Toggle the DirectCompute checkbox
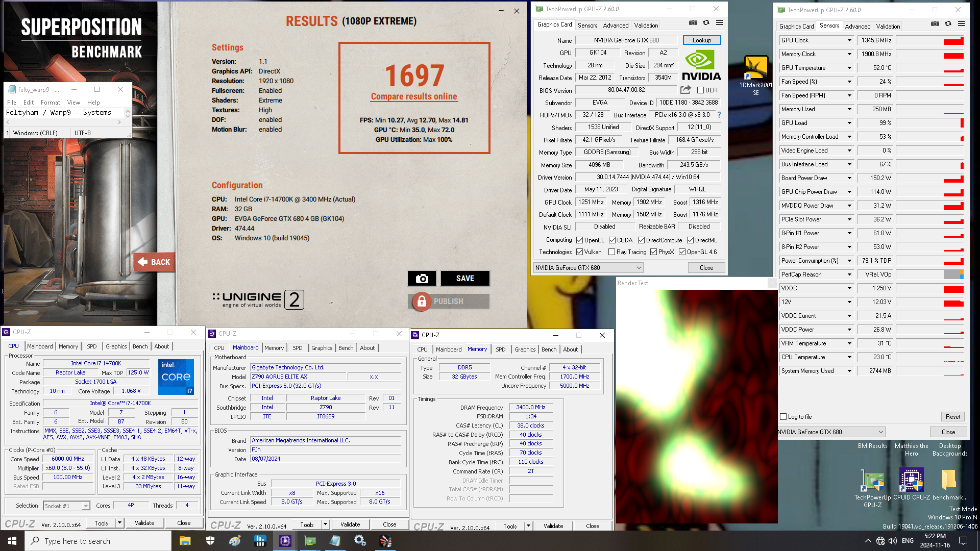980x551 pixels. coord(641,240)
